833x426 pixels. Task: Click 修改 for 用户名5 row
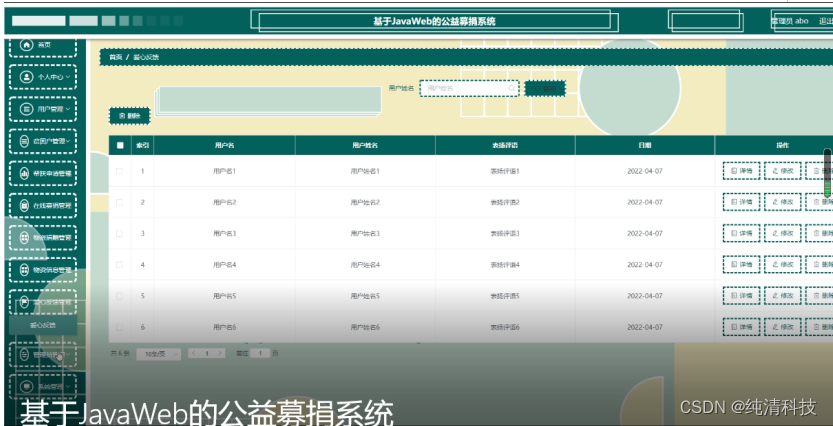(x=783, y=296)
